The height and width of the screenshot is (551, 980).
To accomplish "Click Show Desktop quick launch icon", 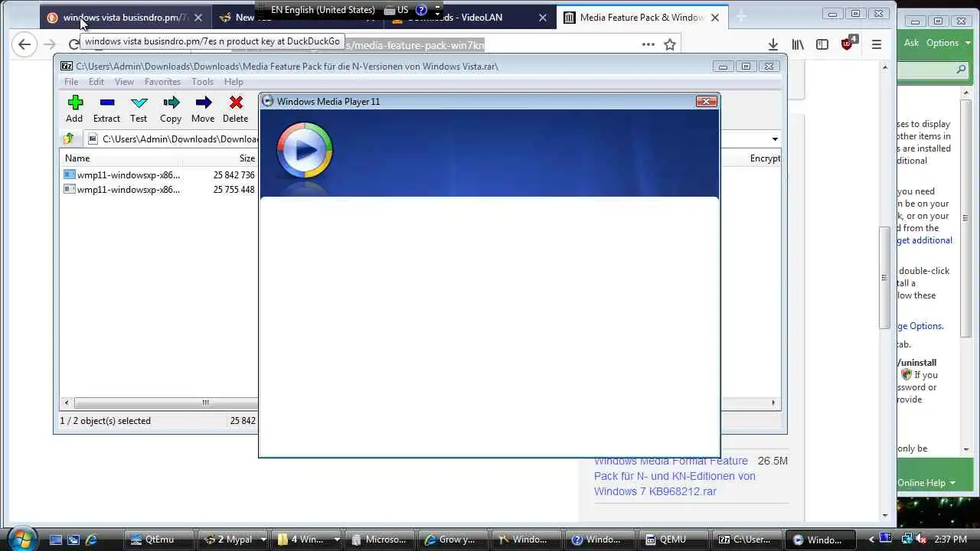I will point(56,540).
